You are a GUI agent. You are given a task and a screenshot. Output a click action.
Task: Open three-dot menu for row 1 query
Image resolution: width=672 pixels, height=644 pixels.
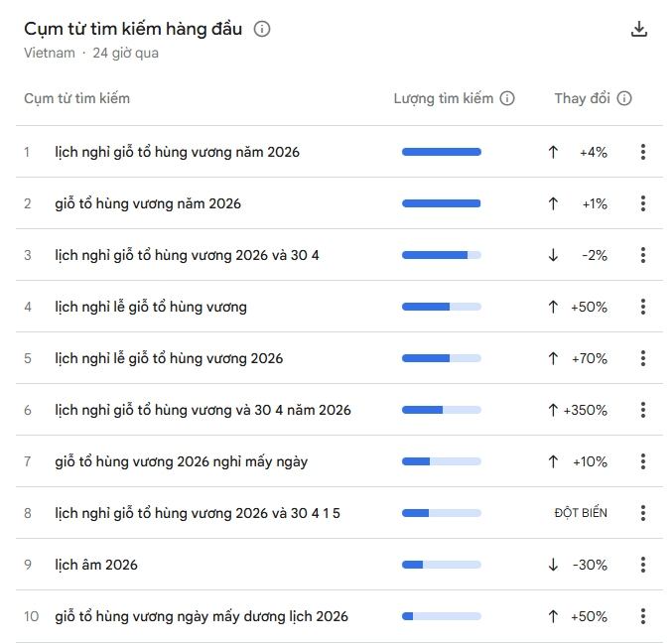pyautogui.click(x=643, y=152)
